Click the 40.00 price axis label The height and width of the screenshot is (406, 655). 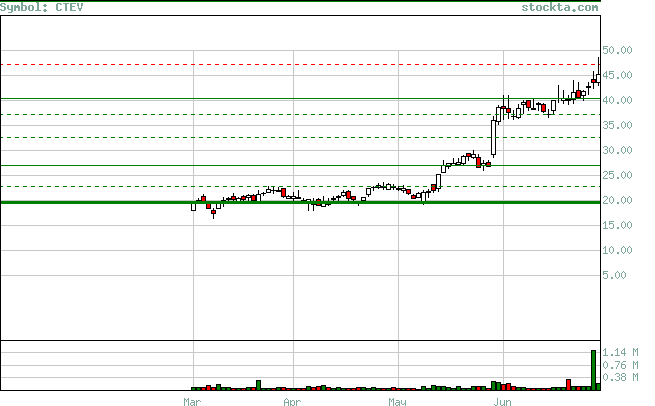coord(617,100)
